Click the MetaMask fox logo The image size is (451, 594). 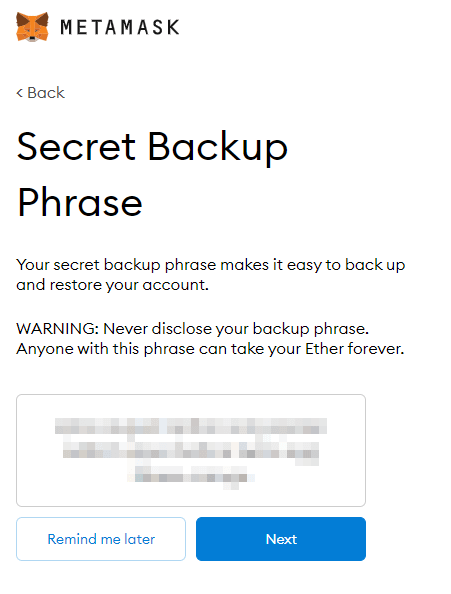pos(32,27)
